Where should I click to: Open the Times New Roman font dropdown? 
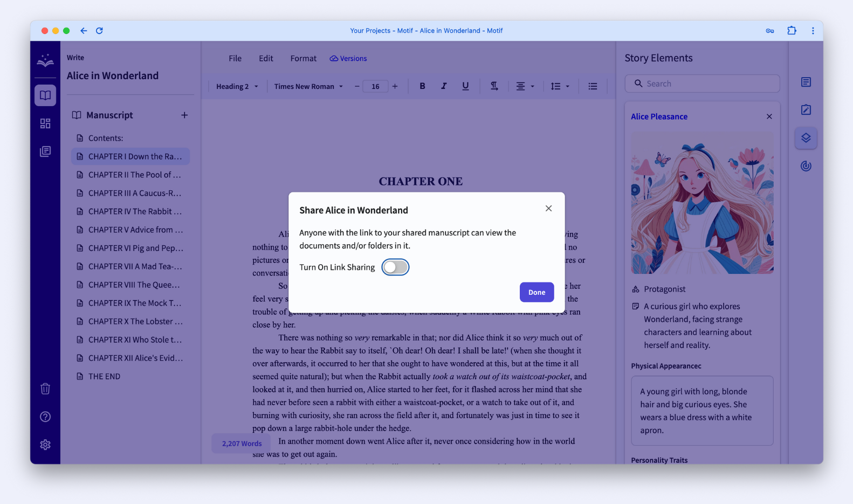tap(308, 86)
